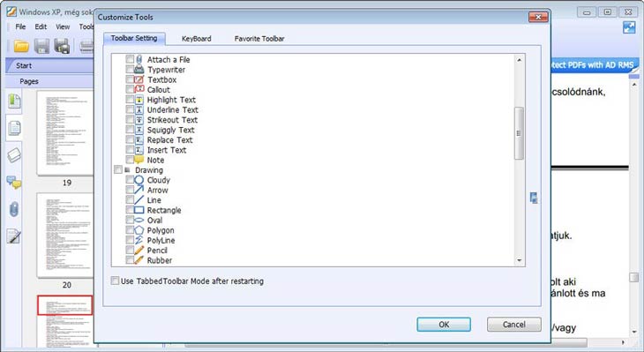Click the Highlight Text icon

pos(139,100)
